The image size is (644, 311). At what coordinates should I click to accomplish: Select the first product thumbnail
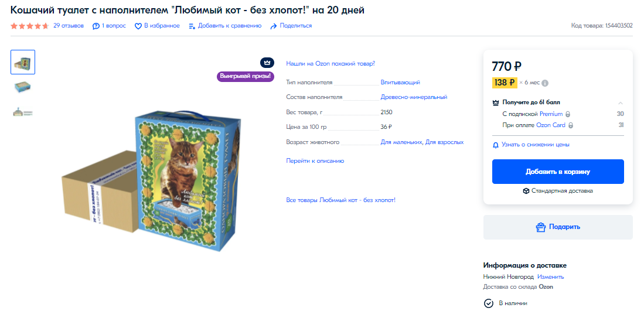click(23, 62)
